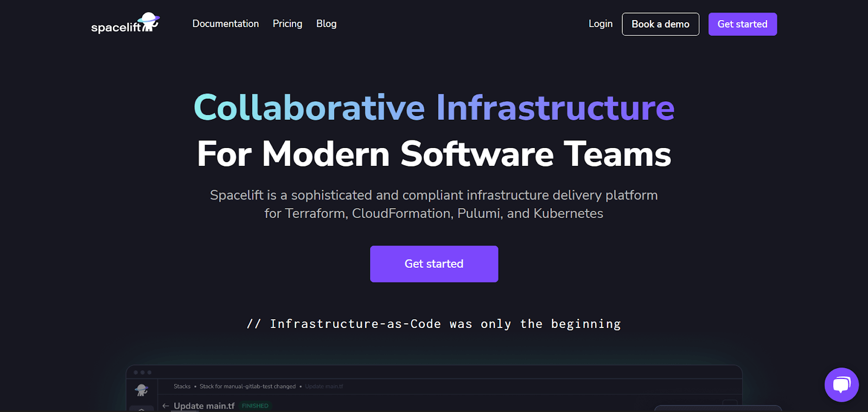The width and height of the screenshot is (868, 412).
Task: Click the Spacelift logo in the header
Action: point(125,24)
